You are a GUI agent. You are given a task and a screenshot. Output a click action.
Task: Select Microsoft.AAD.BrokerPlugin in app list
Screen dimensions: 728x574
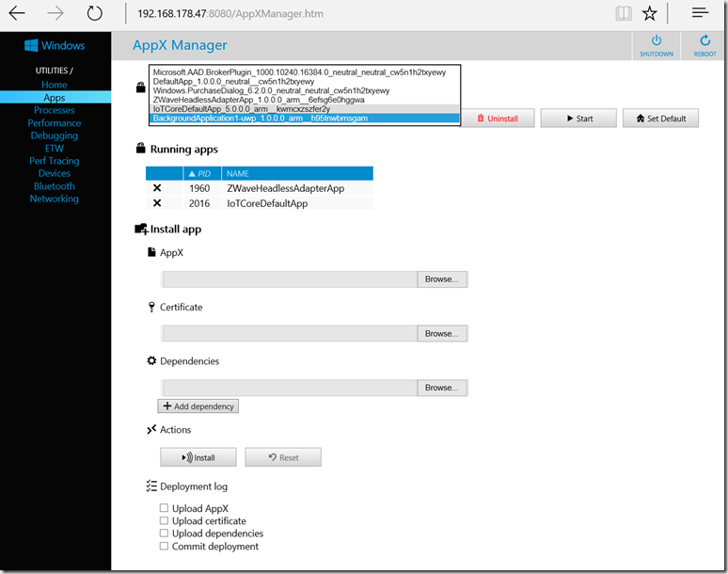point(304,72)
